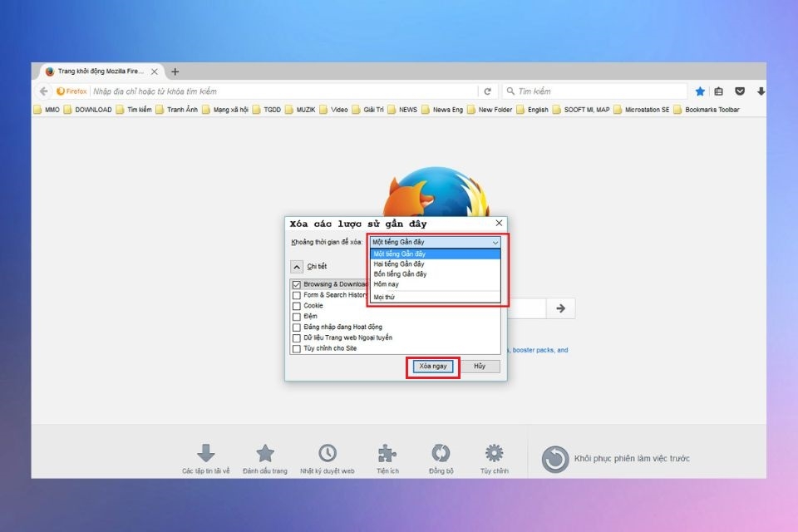The height and width of the screenshot is (532, 798).
Task: Open the DOWNLOAD bookmarks folder
Action: point(87,110)
